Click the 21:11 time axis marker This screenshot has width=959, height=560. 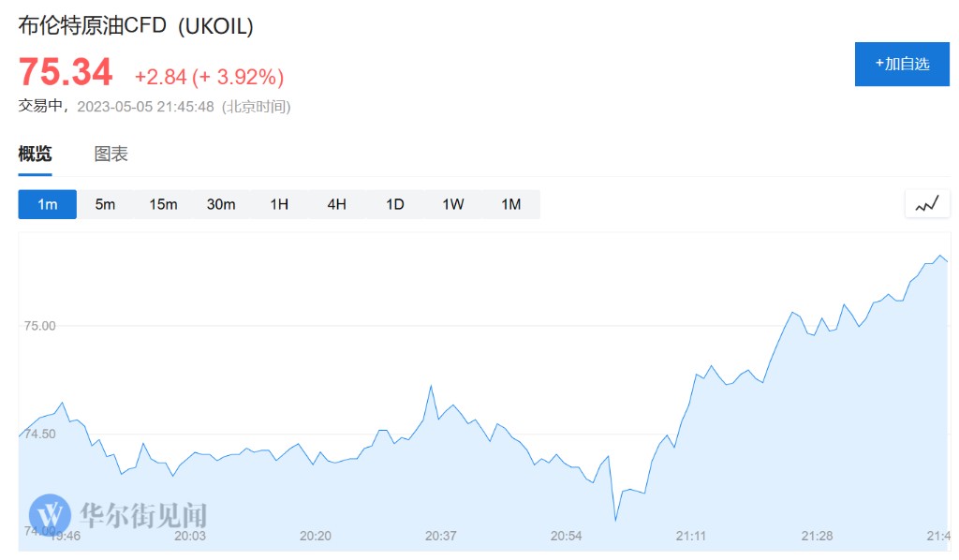pyautogui.click(x=691, y=536)
